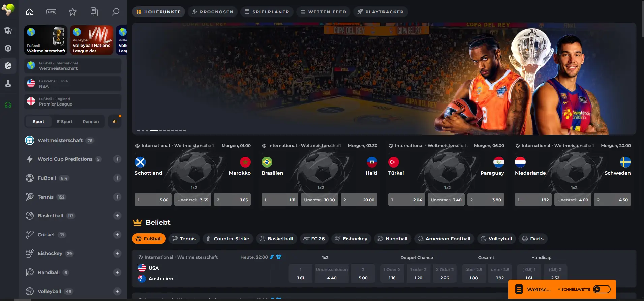Click the World Cup Predictions lightning icon
This screenshot has height=301, width=644.
(x=30, y=159)
